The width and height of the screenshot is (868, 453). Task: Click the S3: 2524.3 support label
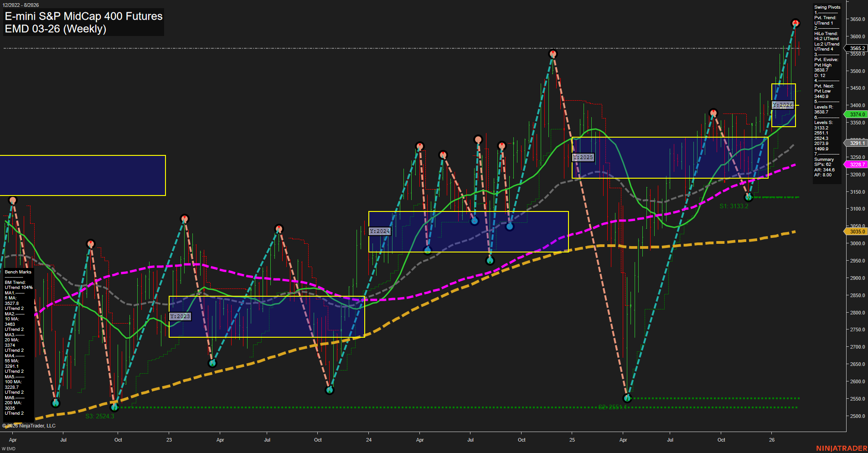point(99,415)
